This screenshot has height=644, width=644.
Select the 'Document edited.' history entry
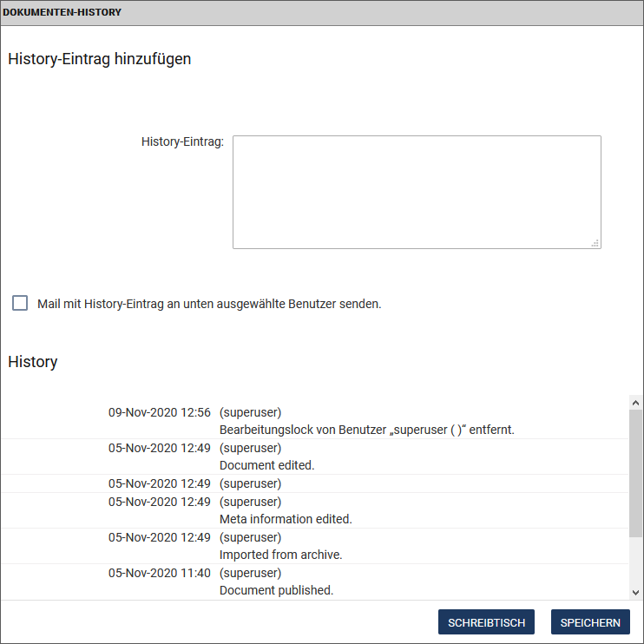314,457
